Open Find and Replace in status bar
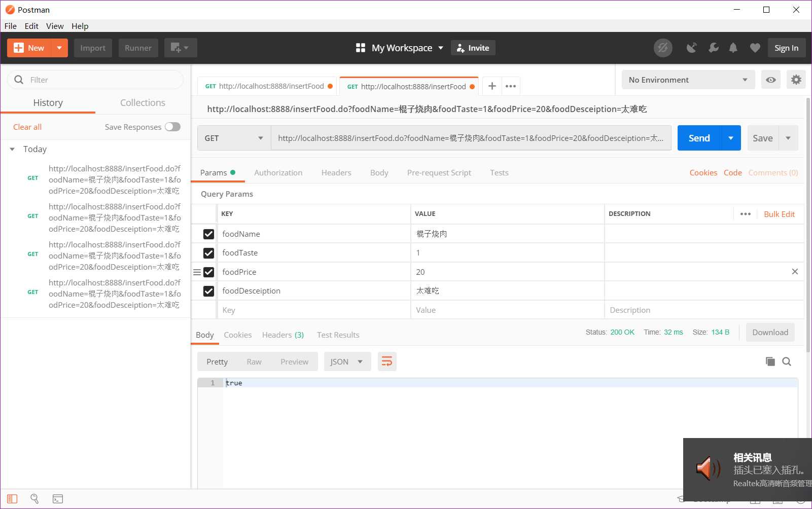812x509 pixels. click(34, 499)
